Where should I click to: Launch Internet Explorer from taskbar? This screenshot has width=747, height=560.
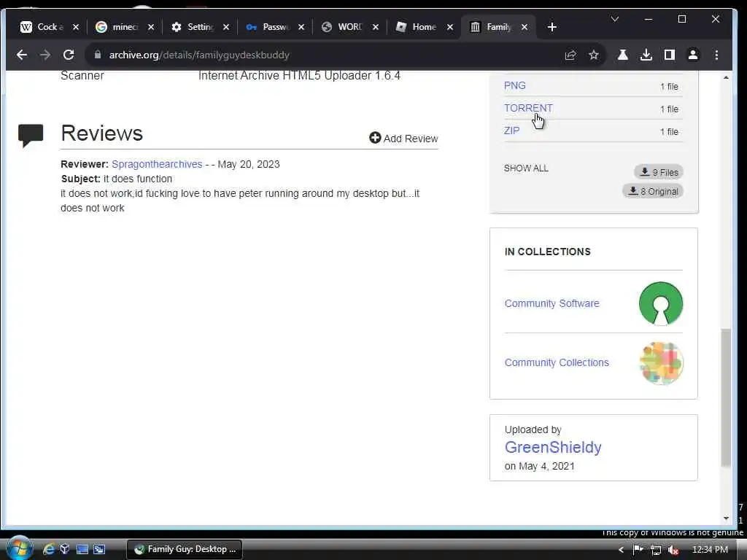[49, 549]
